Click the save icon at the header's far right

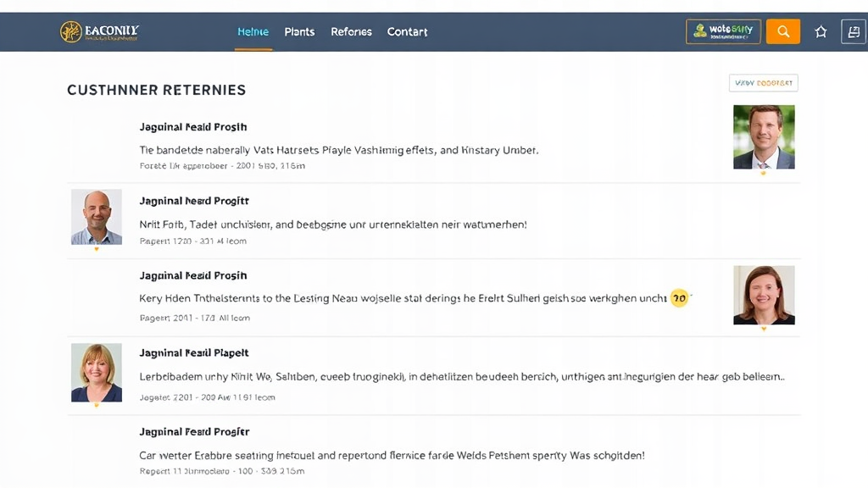(x=854, y=31)
